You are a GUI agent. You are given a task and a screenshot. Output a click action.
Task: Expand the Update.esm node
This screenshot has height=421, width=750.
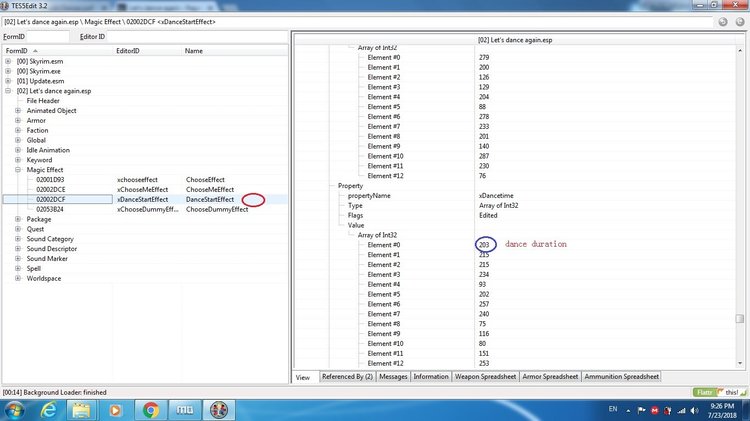(x=8, y=81)
